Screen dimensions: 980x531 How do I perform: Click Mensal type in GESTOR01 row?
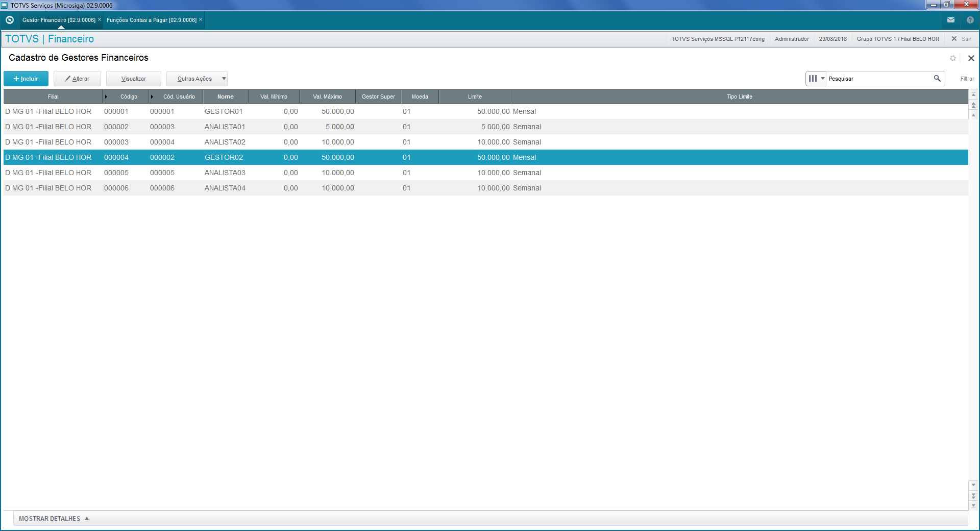pos(524,111)
